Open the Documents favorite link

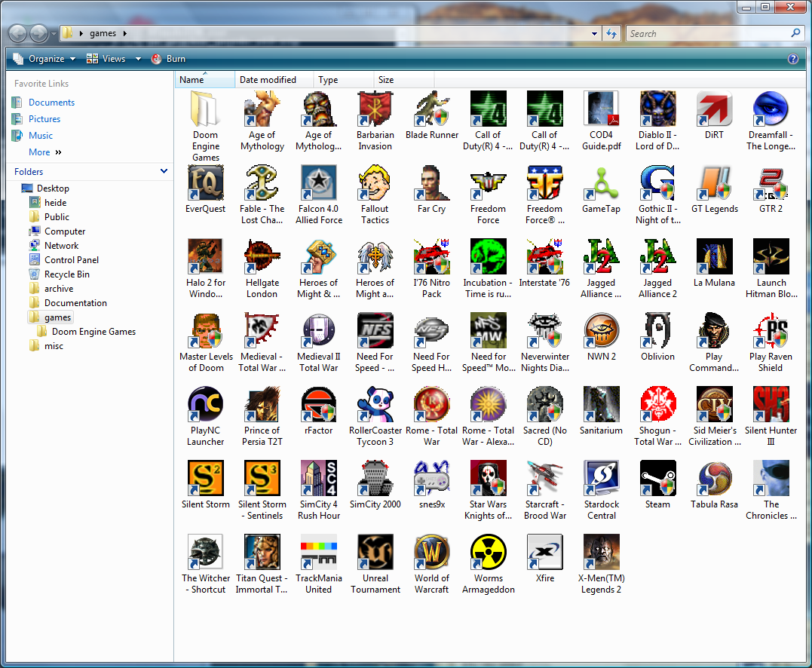point(51,103)
